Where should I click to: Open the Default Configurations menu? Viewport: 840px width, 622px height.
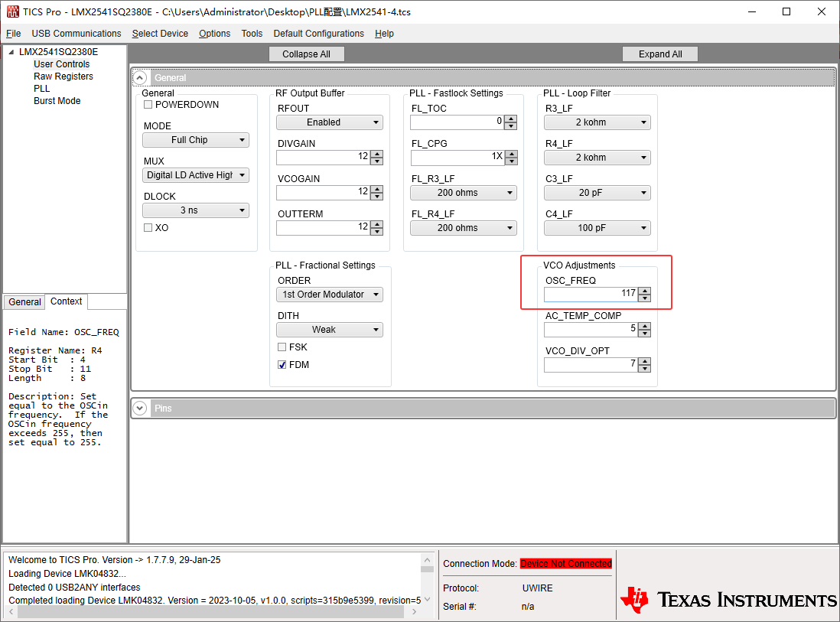click(x=319, y=33)
